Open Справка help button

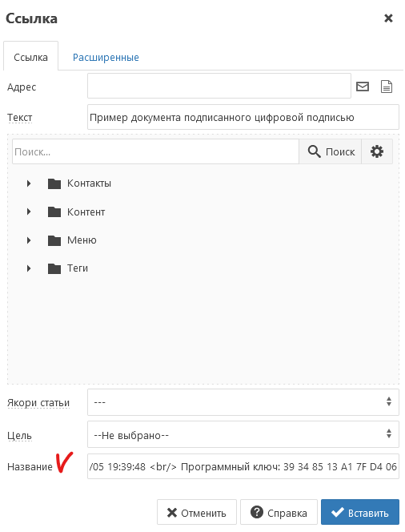pyautogui.click(x=279, y=512)
